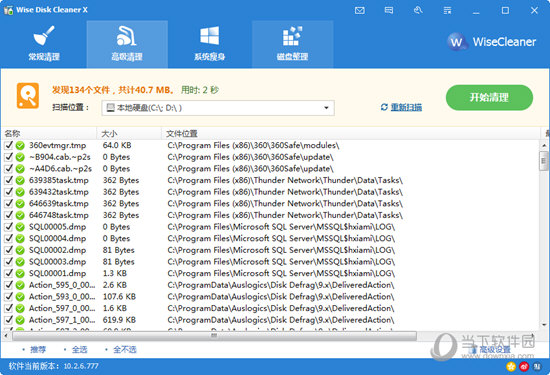Start cleaning with 开始清理 button
Image resolution: width=550 pixels, height=375 pixels.
(x=489, y=97)
